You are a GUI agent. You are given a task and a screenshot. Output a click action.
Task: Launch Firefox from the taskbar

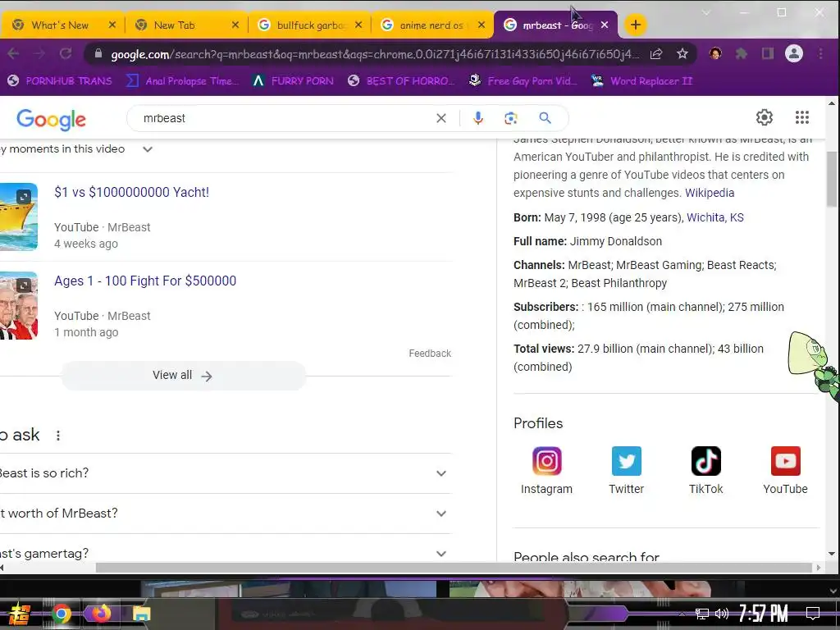point(101,613)
